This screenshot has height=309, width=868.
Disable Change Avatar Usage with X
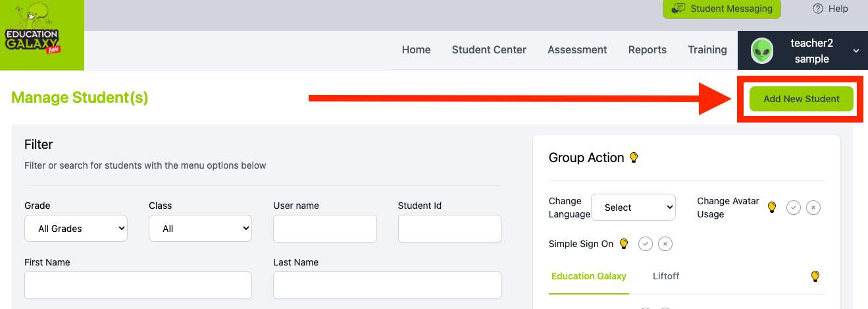coord(813,208)
